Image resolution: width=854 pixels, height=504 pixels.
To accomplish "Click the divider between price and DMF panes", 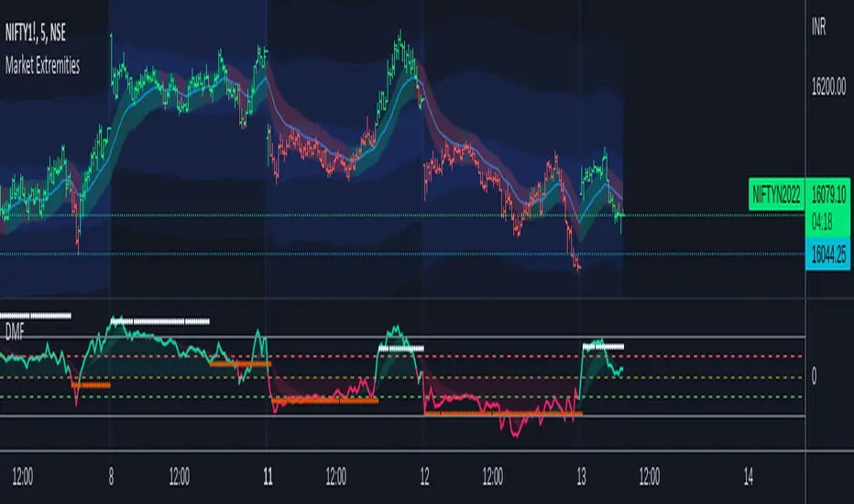I will click(x=403, y=300).
